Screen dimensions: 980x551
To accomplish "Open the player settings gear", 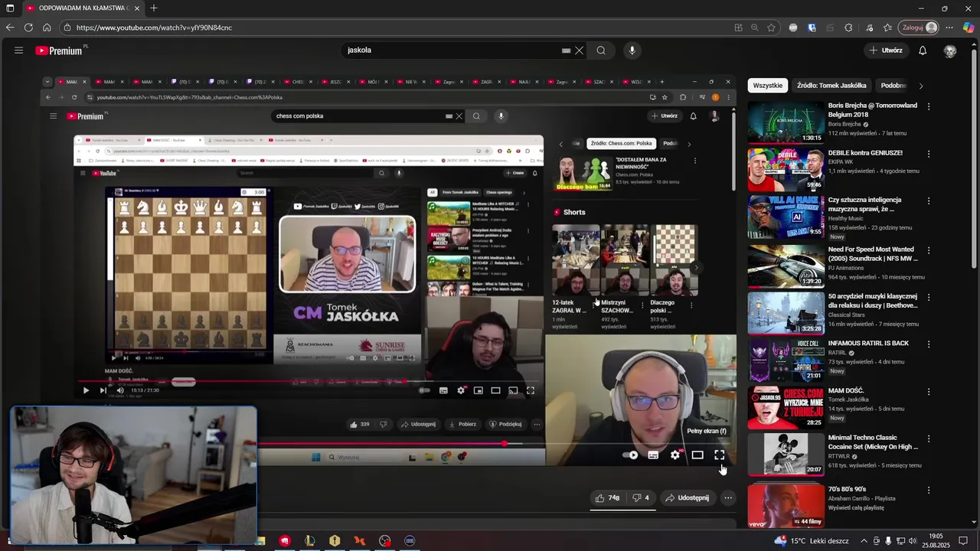I will pyautogui.click(x=675, y=455).
